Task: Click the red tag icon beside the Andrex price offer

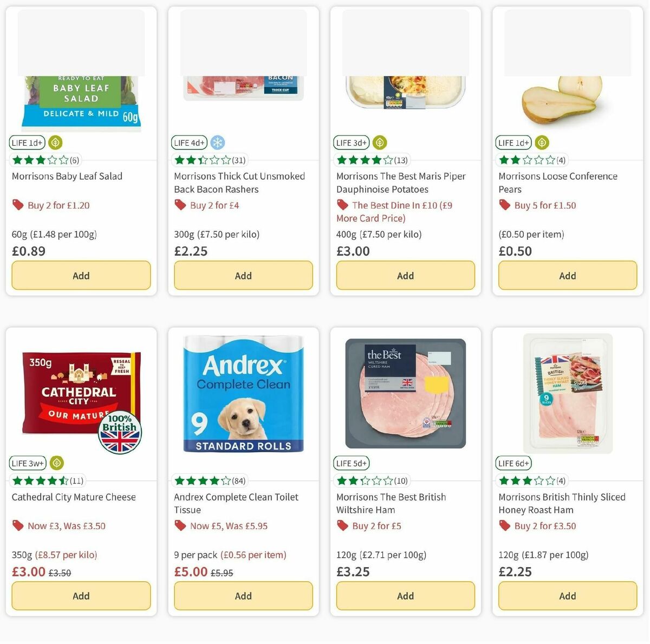Action: point(180,525)
